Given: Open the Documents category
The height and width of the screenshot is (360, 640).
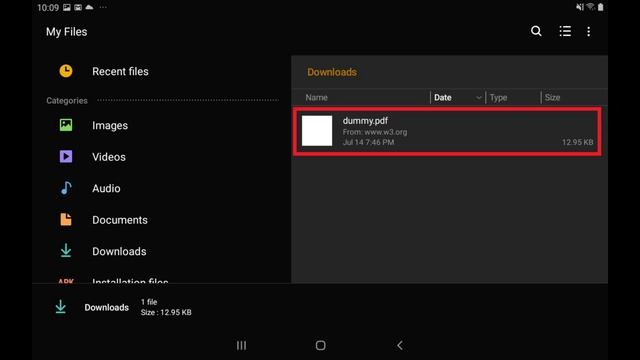Looking at the screenshot, I should click(120, 220).
